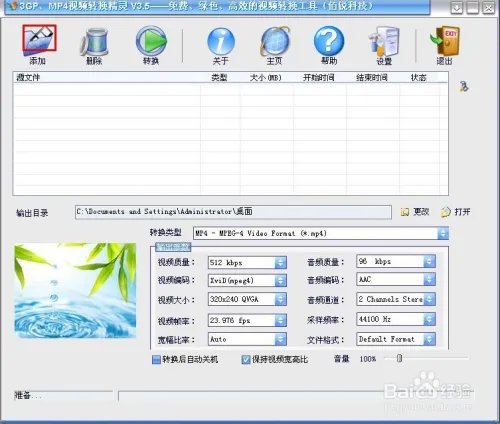Image resolution: width=500 pixels, height=424 pixels.
Task: Click the 源文件 column header
Action: pyautogui.click(x=107, y=78)
